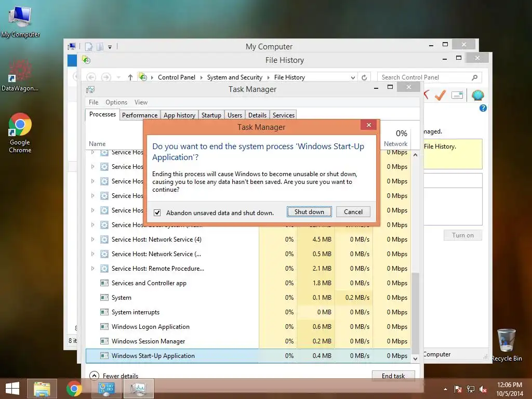Click the Shut down button
532x399 pixels.
pos(309,212)
